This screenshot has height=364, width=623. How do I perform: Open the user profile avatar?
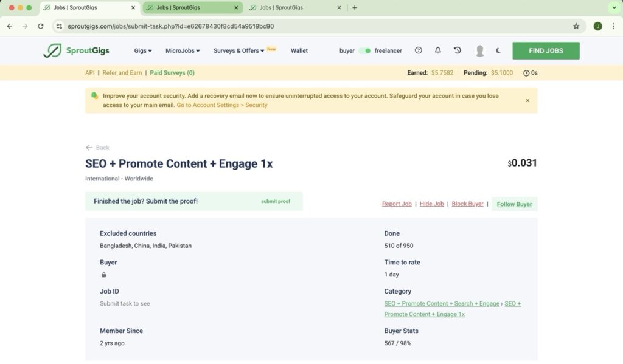pos(479,51)
